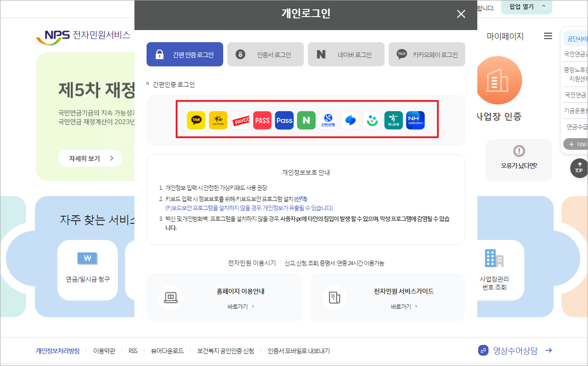Select KakaoTalk simple authentication icon
The width and height of the screenshot is (588, 366).
(196, 120)
